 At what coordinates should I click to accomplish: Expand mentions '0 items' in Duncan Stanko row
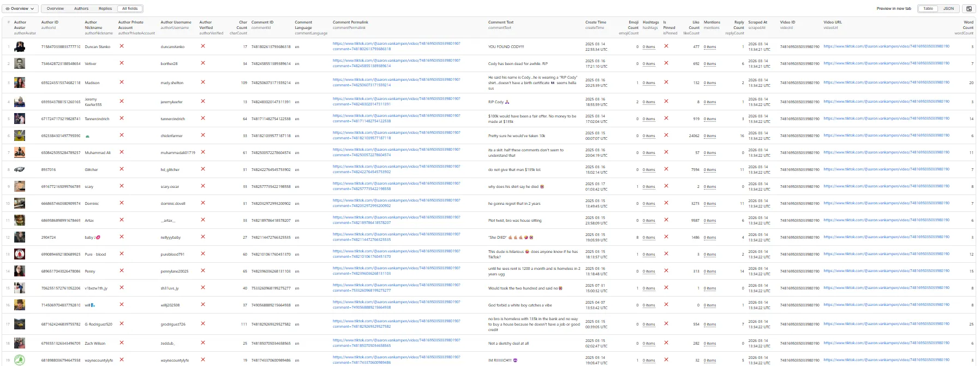(710, 47)
